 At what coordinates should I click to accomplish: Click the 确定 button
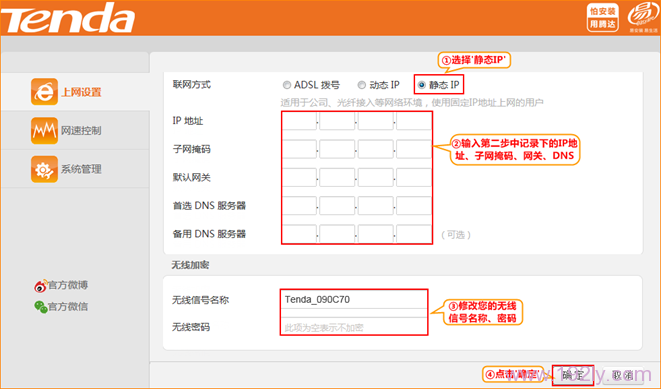tap(573, 375)
